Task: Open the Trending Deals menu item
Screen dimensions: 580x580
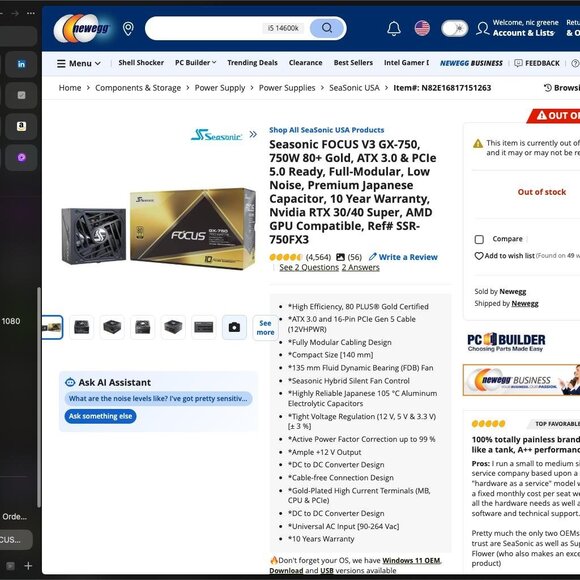Action: (x=252, y=63)
